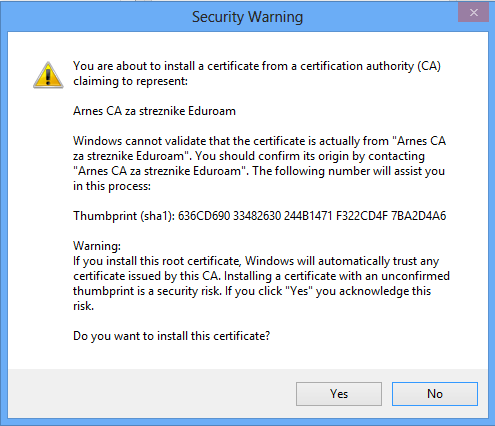Click the 'Warning:' heading text
This screenshot has height=426, width=495.
[97, 246]
